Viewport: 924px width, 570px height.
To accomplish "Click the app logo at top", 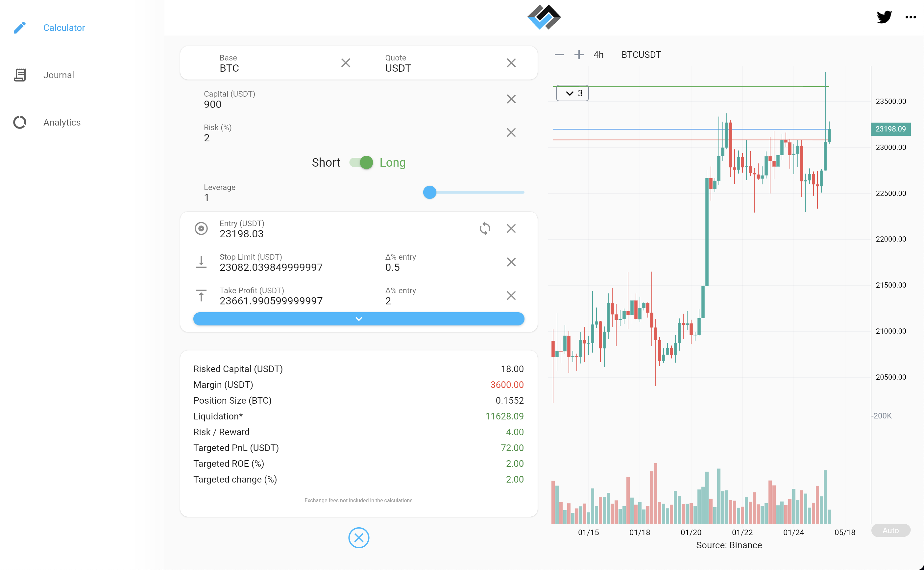I will point(544,17).
